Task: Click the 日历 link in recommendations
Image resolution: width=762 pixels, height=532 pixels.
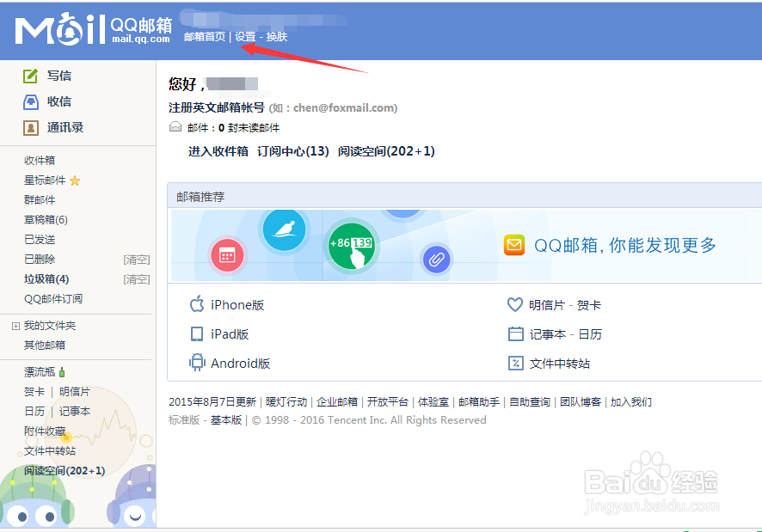Action: pyautogui.click(x=591, y=334)
